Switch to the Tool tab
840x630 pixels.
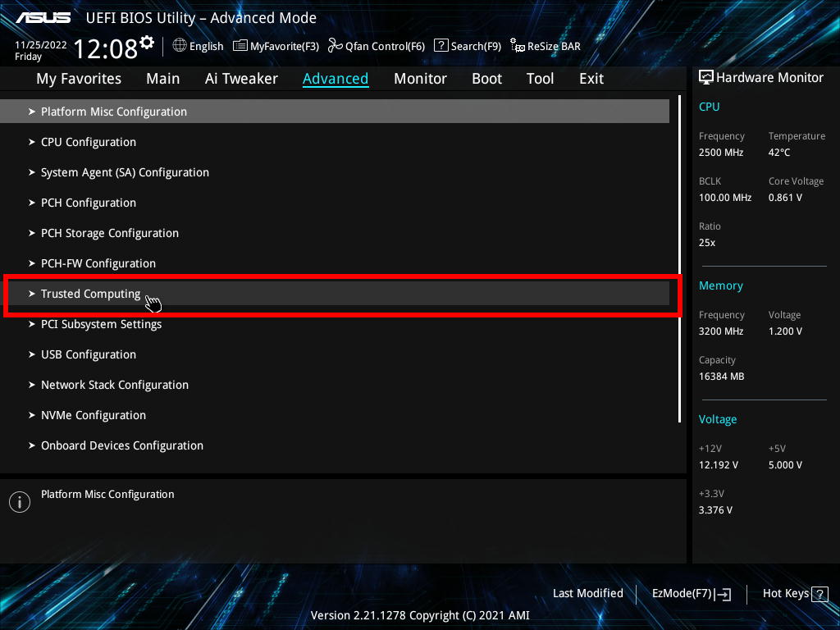540,79
